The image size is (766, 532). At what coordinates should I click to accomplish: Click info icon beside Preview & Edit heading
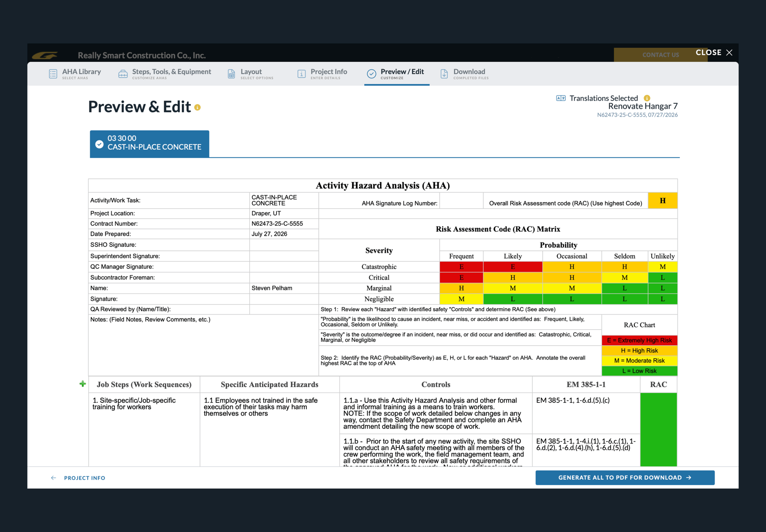(x=198, y=108)
